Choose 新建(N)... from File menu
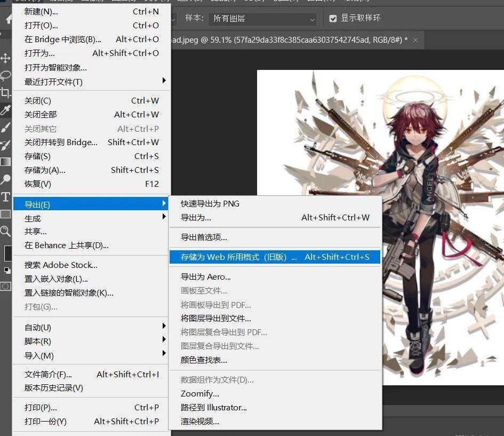504x436 pixels. pyautogui.click(x=92, y=12)
